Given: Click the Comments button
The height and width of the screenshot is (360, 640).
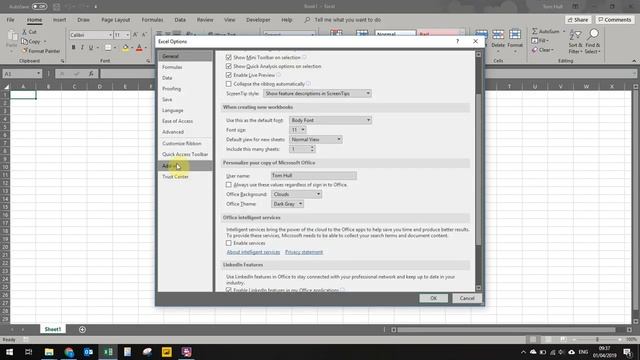Looking at the screenshot, I should 614,20.
